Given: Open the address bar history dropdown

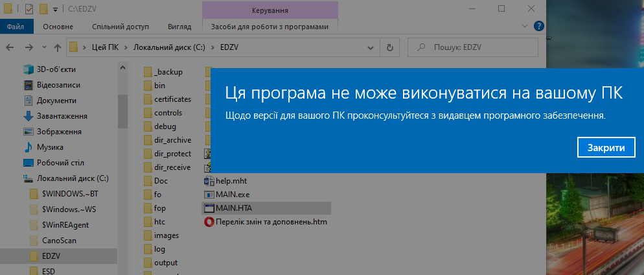Looking at the screenshot, I should coord(371,47).
